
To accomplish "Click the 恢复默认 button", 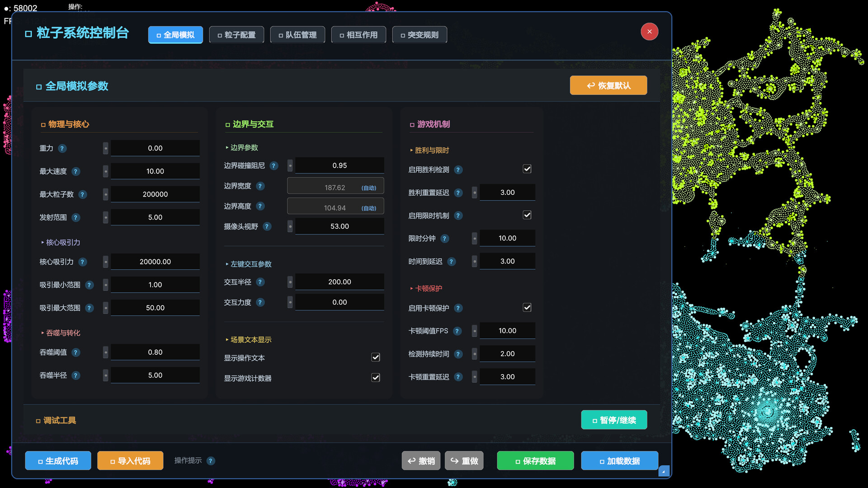I will tap(608, 85).
